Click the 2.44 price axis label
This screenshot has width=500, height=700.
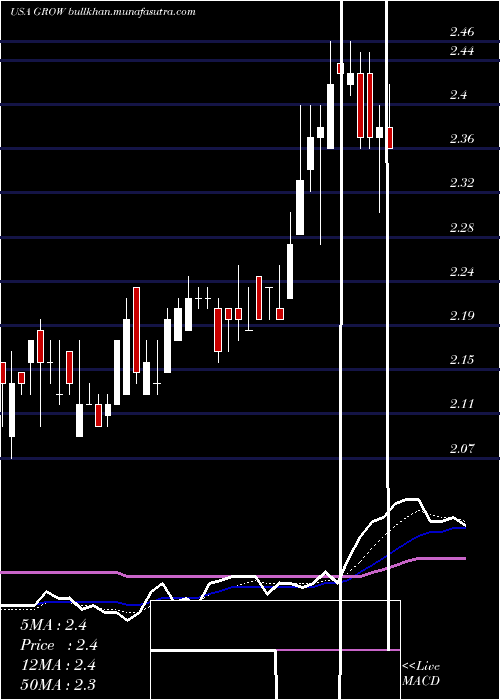click(462, 51)
